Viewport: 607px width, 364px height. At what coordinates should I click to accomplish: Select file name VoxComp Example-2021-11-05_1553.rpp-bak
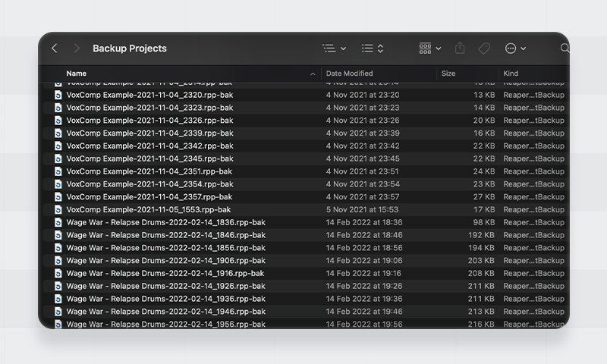coord(148,209)
